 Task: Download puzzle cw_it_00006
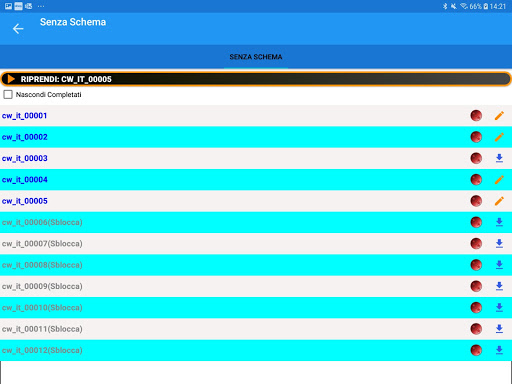[x=499, y=222]
